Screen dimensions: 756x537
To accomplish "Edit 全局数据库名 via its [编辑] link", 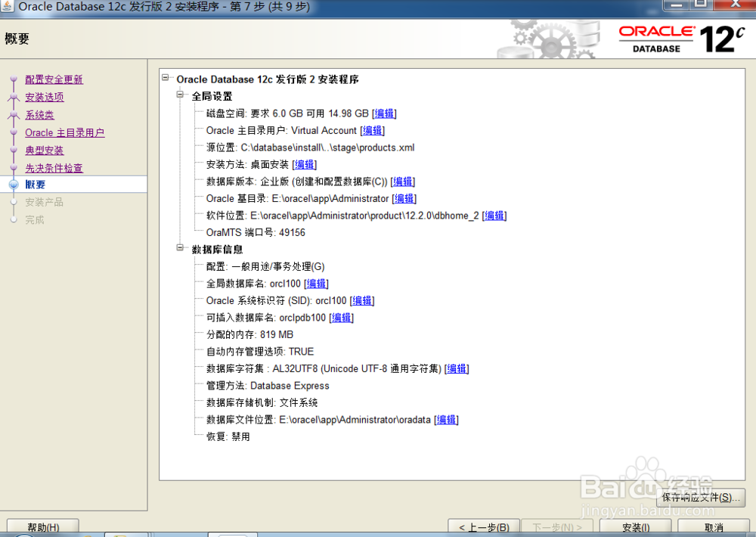I will (316, 283).
